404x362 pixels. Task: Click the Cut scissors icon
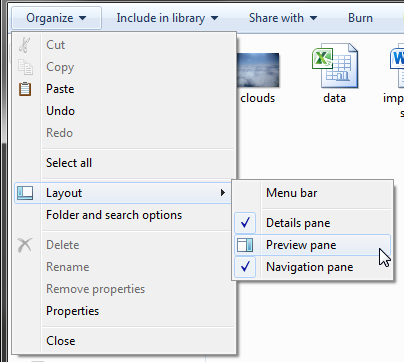point(25,45)
